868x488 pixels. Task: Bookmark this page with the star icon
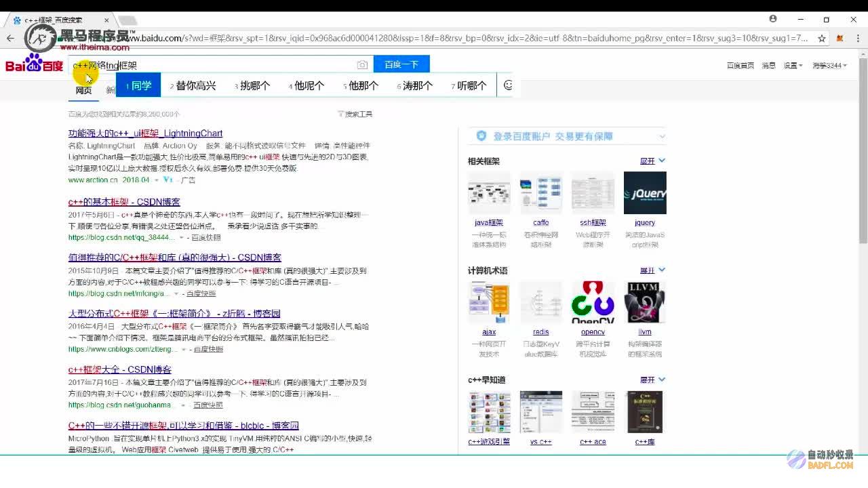[822, 39]
